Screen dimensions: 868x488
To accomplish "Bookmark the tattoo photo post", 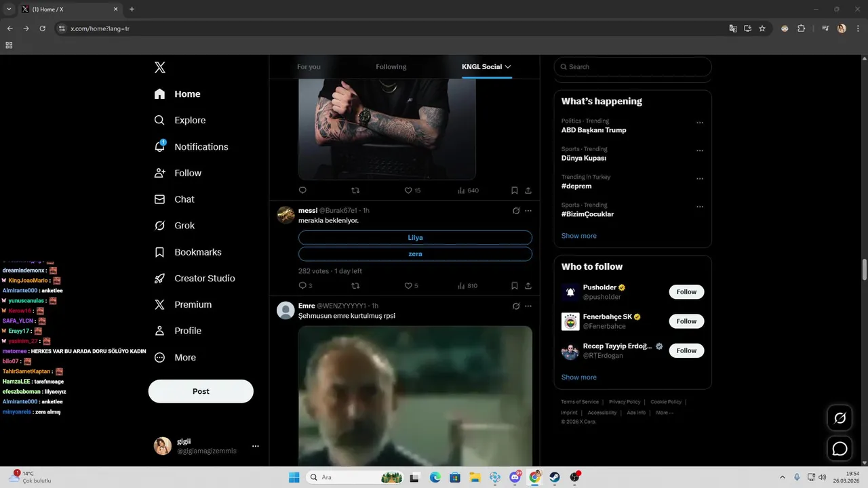I will tap(515, 190).
